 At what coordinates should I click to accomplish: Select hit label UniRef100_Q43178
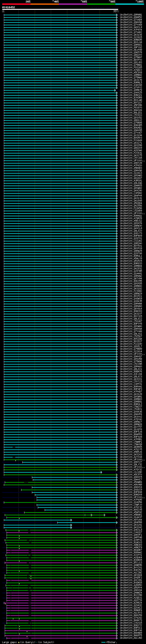coord(131,80)
